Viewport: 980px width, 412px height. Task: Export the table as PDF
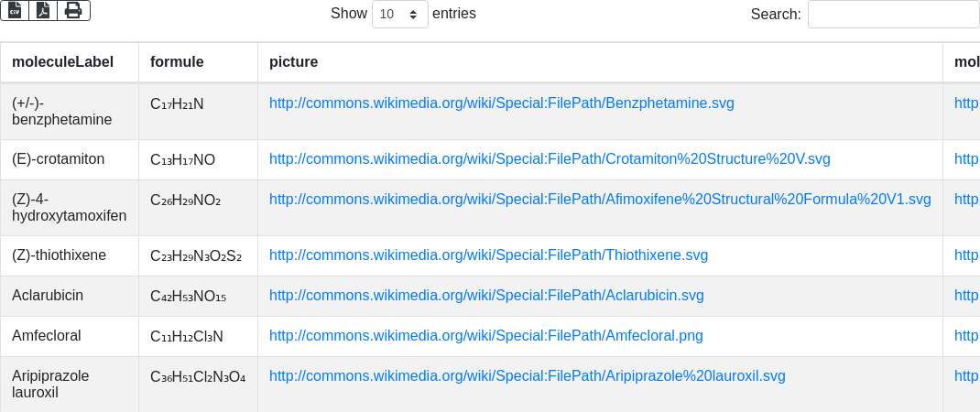[43, 10]
